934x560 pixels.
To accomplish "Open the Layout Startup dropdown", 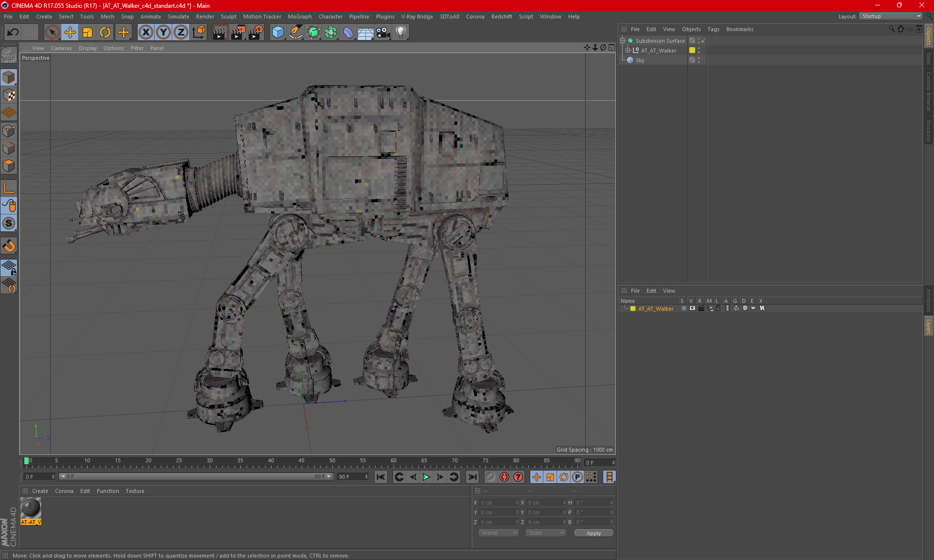I will (890, 16).
